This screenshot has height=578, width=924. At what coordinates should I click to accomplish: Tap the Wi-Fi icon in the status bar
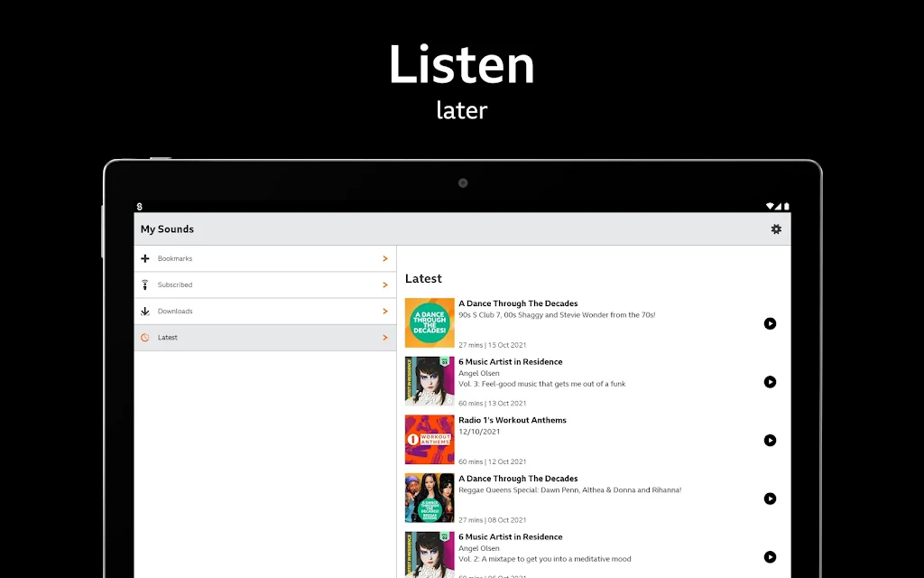point(770,207)
